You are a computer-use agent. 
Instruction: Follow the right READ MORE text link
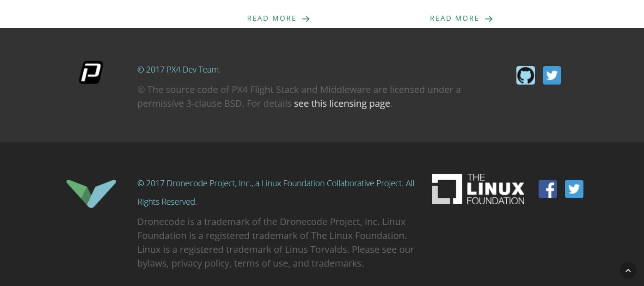pos(454,18)
